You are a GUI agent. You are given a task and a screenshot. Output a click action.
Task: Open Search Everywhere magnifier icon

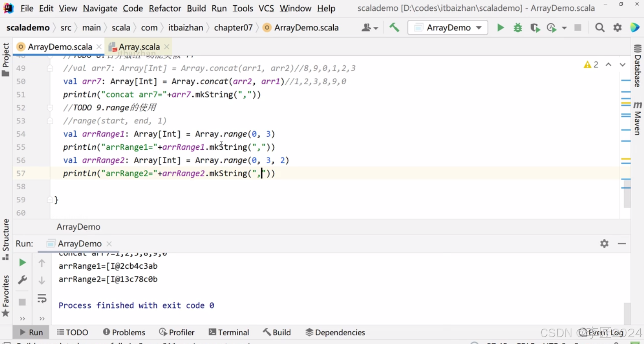600,28
